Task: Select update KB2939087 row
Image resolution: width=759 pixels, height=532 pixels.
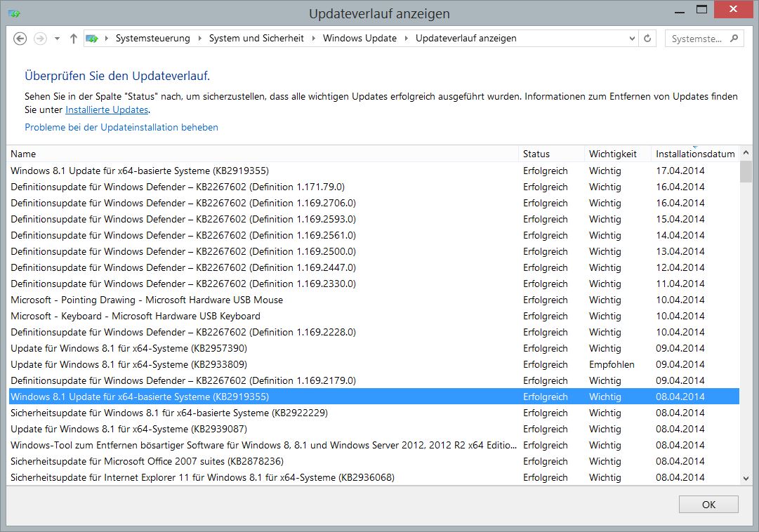Action: [374, 429]
